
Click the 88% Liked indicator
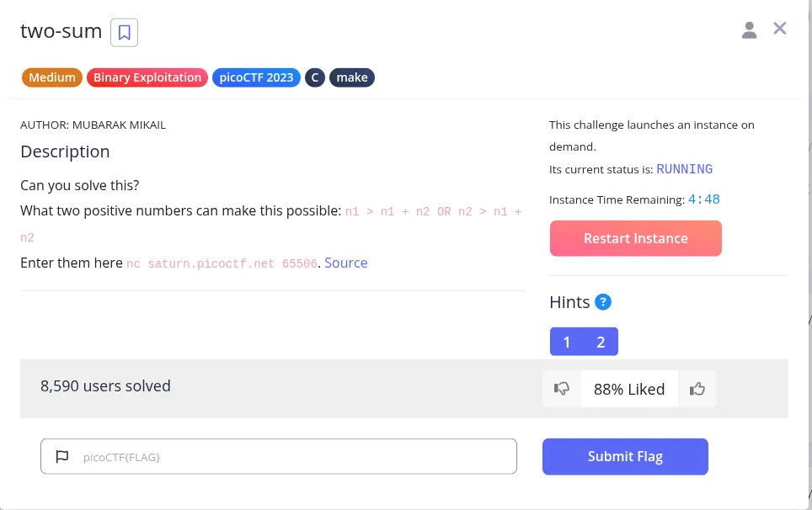[629, 388]
